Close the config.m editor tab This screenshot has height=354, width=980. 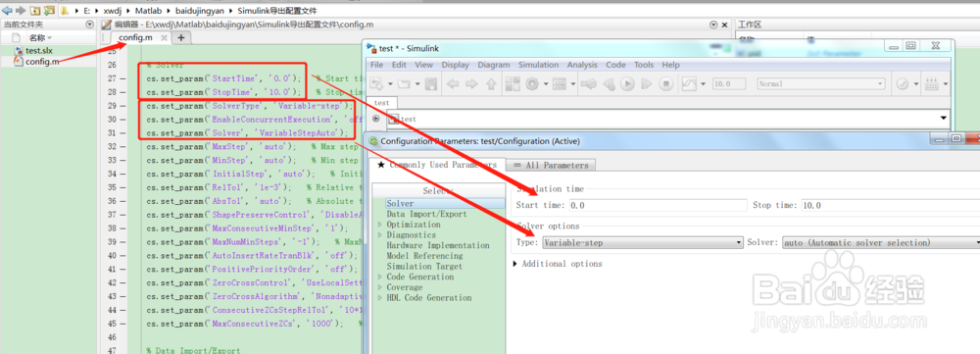point(164,38)
